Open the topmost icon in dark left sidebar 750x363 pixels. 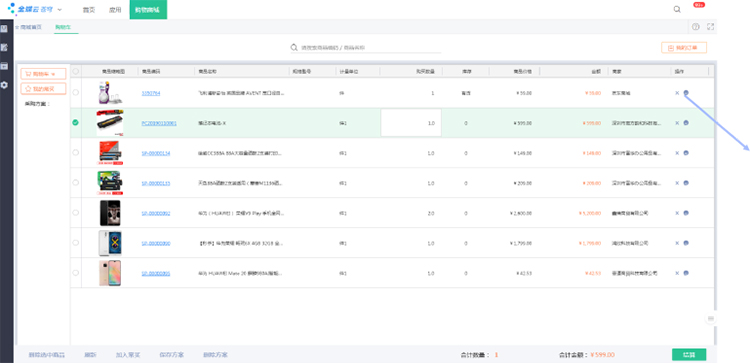[x=4, y=29]
